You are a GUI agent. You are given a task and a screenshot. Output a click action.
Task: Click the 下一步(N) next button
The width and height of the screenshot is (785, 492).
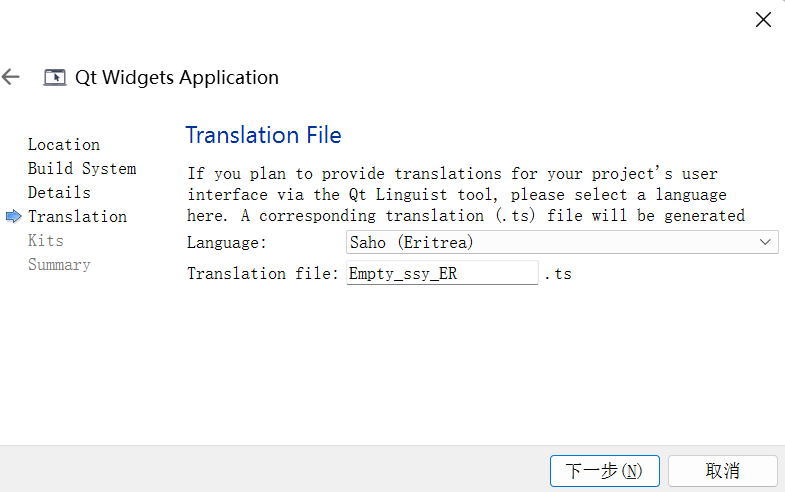(x=604, y=470)
